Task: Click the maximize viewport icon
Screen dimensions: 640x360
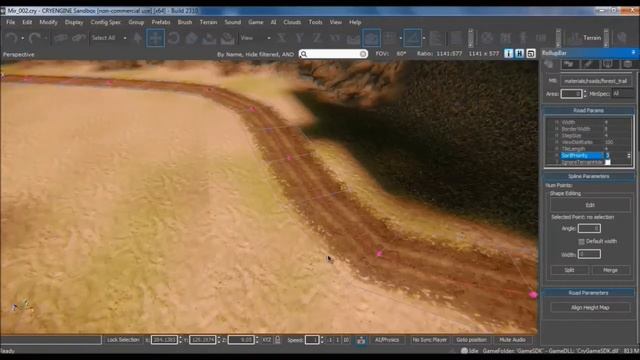Action: 531,53
